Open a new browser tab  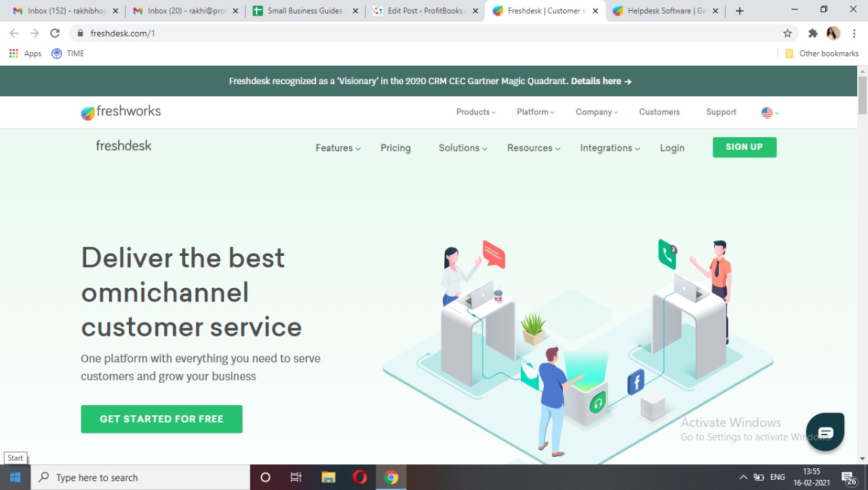(x=740, y=11)
